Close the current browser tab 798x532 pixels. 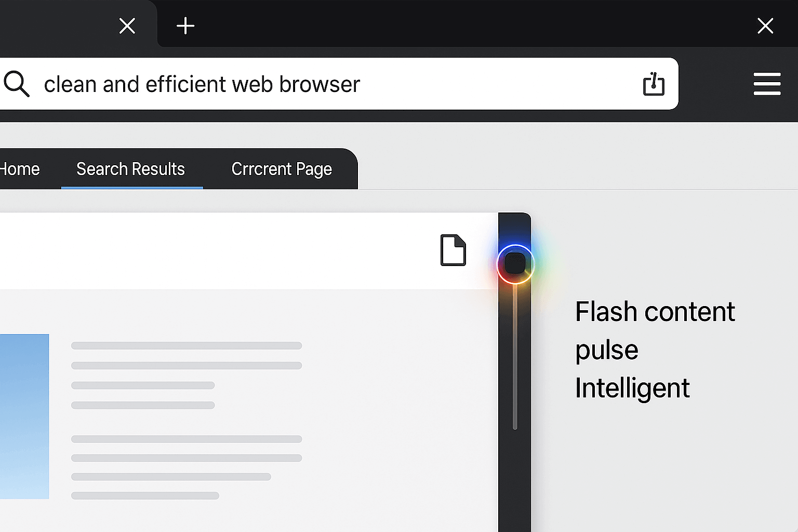(127, 26)
